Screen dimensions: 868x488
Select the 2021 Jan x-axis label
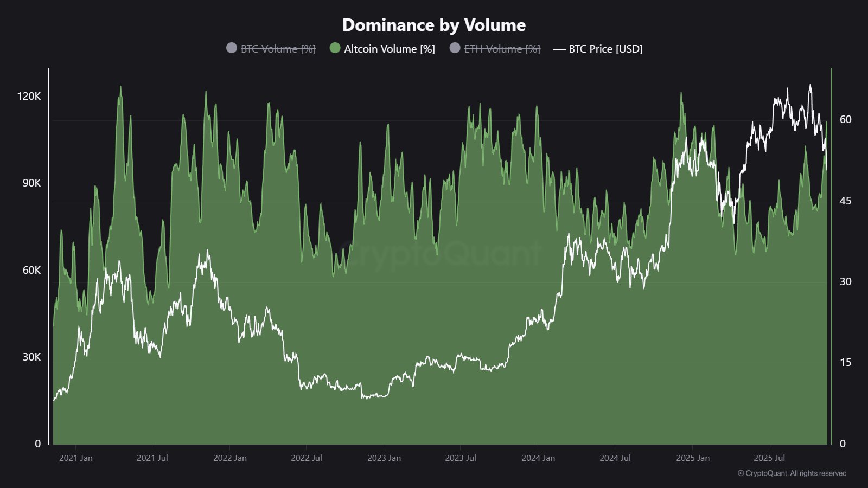pyautogui.click(x=75, y=458)
